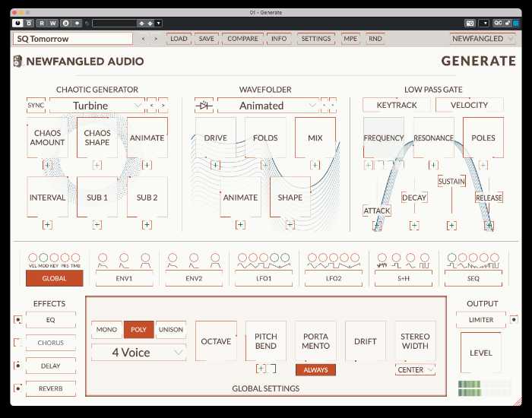Click the COMPARE button

pyautogui.click(x=242, y=39)
